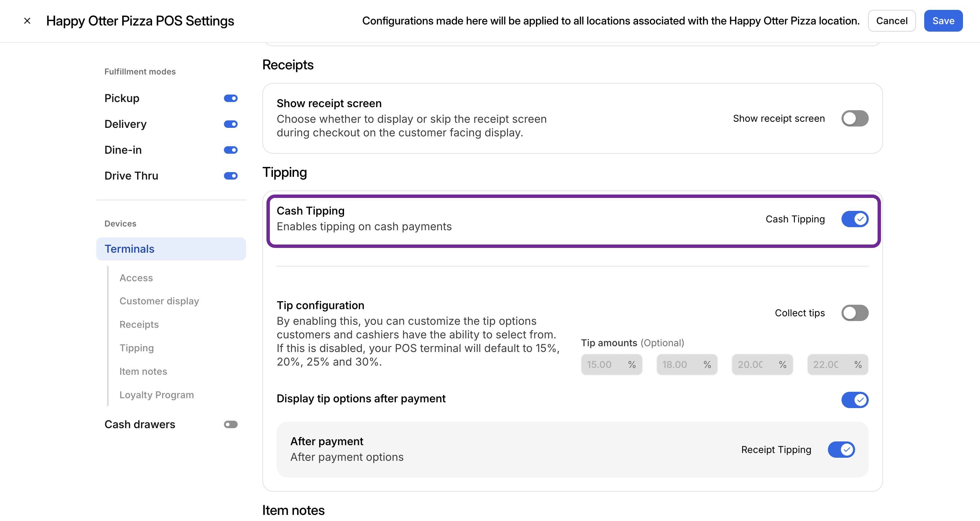Click the Drive Thru label
Viewport: 980px width, 521px height.
[x=131, y=176]
